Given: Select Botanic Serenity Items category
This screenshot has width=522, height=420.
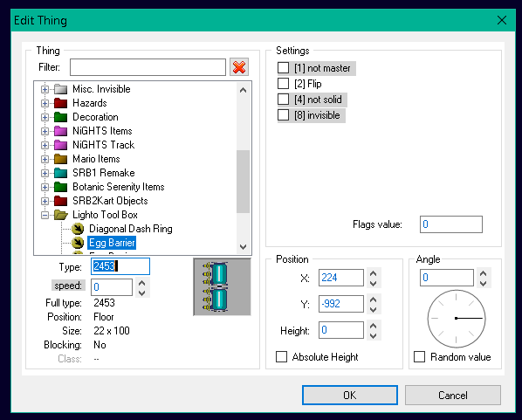Looking at the screenshot, I should pos(119,187).
